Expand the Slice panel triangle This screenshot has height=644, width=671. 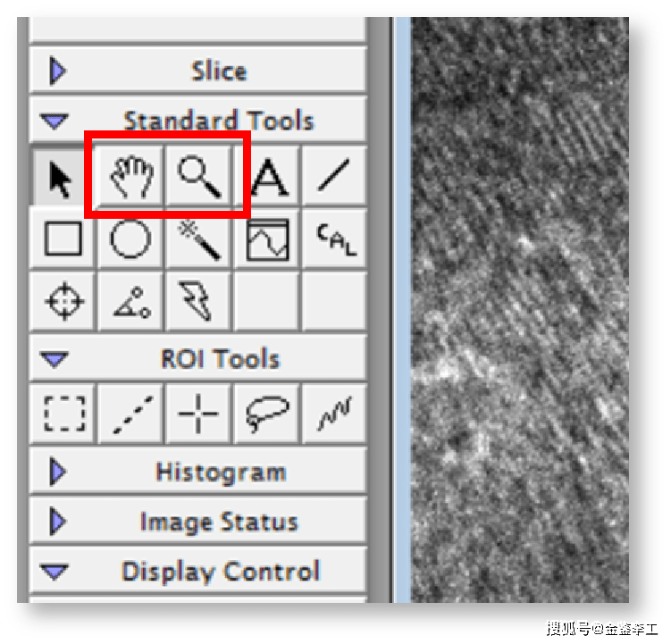click(x=57, y=71)
